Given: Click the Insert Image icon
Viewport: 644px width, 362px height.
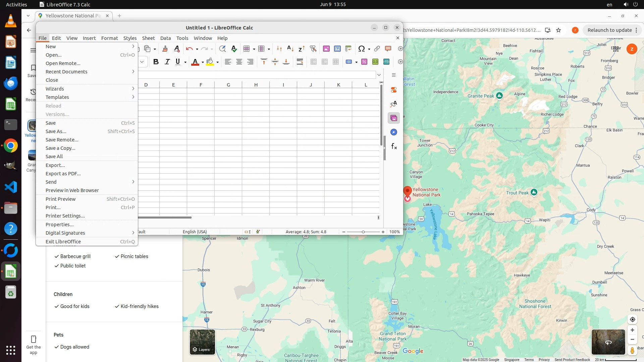Looking at the screenshot, I should [326, 49].
